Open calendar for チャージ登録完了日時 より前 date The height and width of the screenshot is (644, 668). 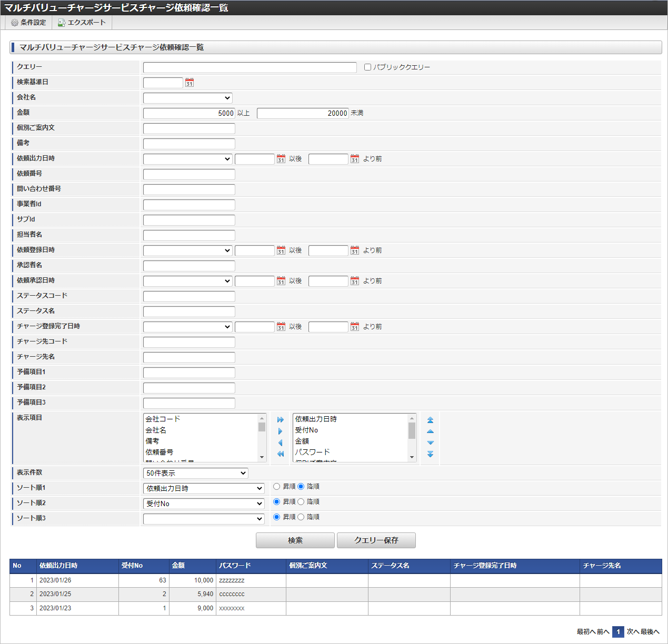coord(355,327)
